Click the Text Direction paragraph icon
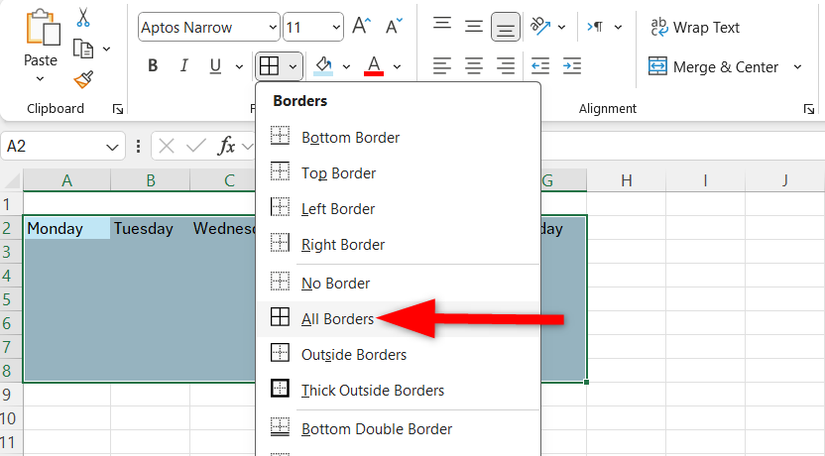 point(595,26)
